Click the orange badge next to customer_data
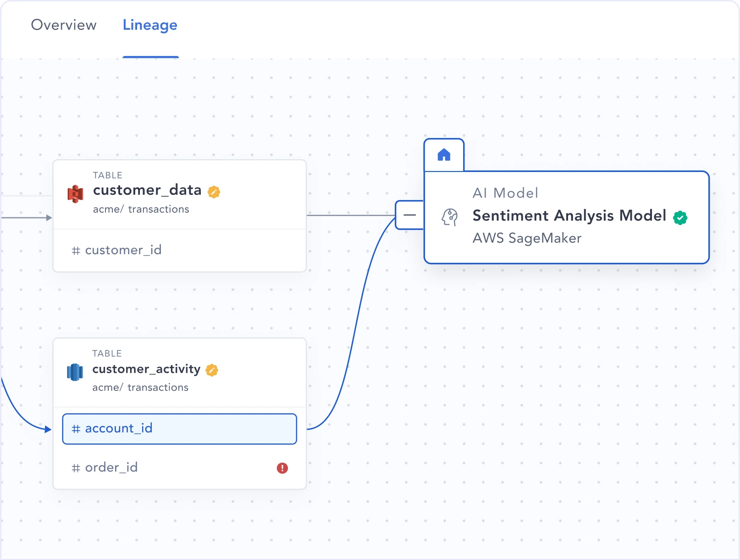Screen dimensions: 740x560 [x=214, y=192]
